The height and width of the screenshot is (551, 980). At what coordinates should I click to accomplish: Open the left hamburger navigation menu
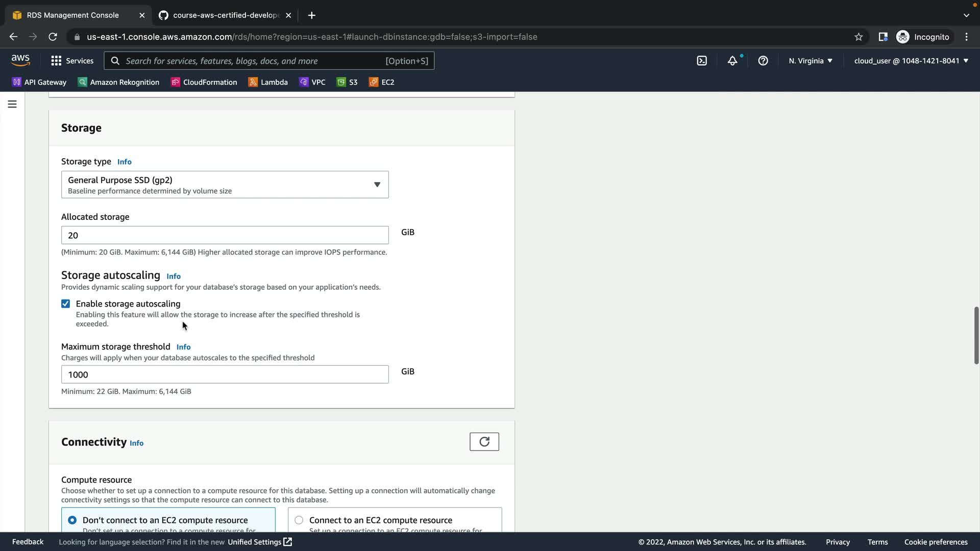(12, 104)
